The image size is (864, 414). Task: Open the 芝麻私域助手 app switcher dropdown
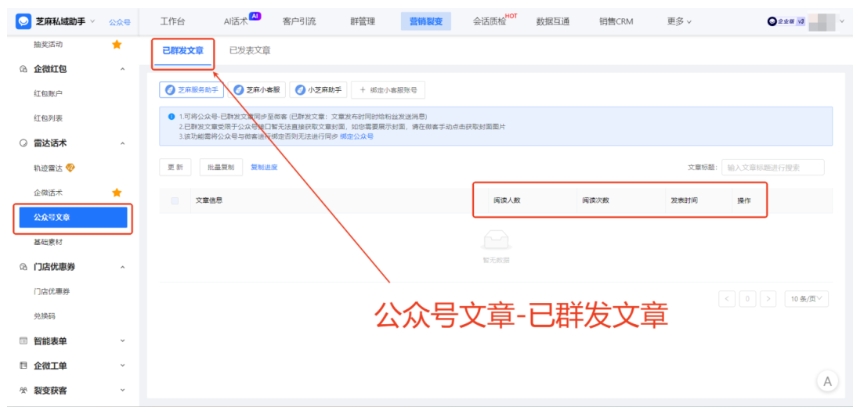[x=92, y=22]
